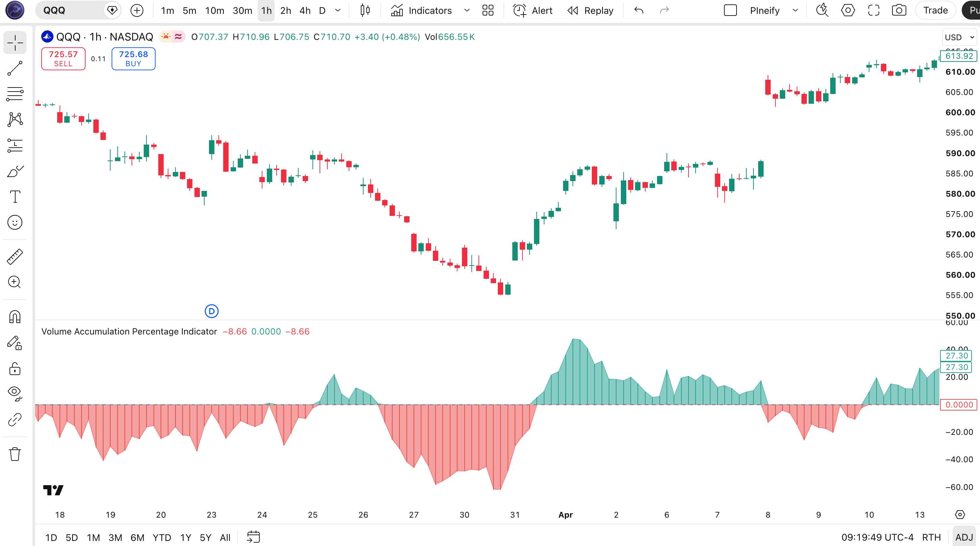
Task: Set the range to 3M
Action: (x=115, y=538)
